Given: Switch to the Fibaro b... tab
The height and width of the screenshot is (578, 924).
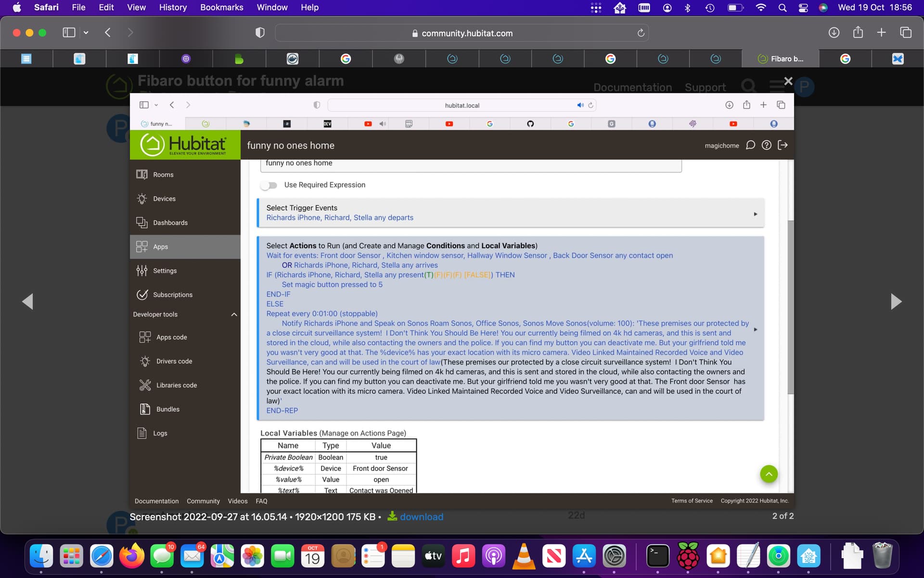Looking at the screenshot, I should coord(780,59).
